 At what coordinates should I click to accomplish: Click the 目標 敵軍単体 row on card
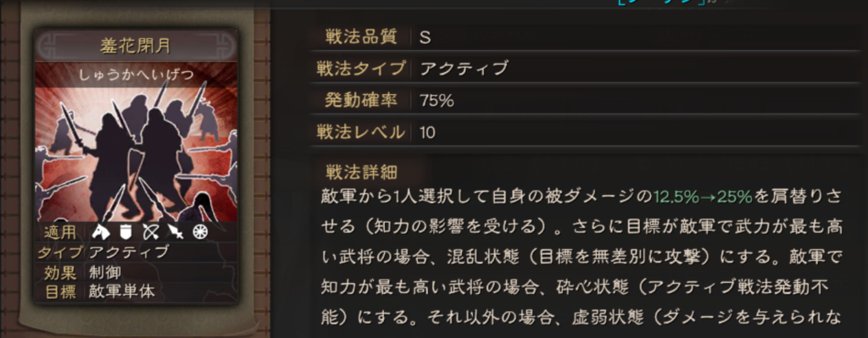(x=136, y=291)
